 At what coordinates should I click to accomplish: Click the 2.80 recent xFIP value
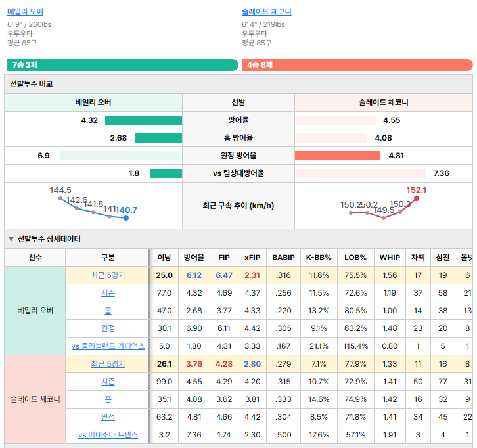[x=252, y=364]
